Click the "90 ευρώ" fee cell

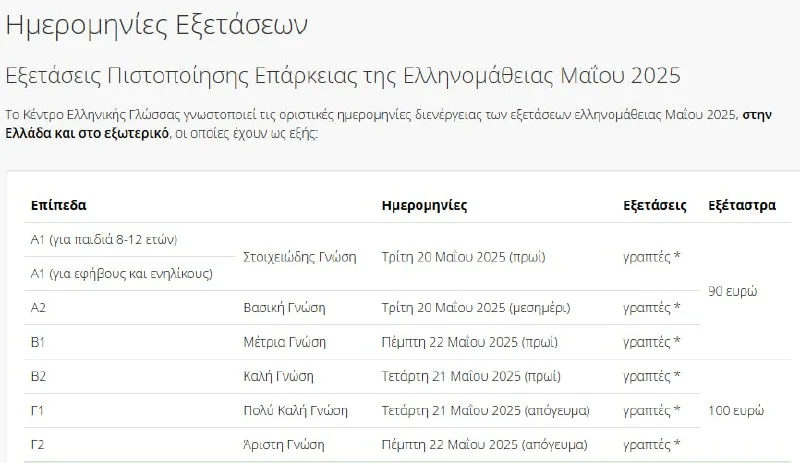pyautogui.click(x=733, y=291)
